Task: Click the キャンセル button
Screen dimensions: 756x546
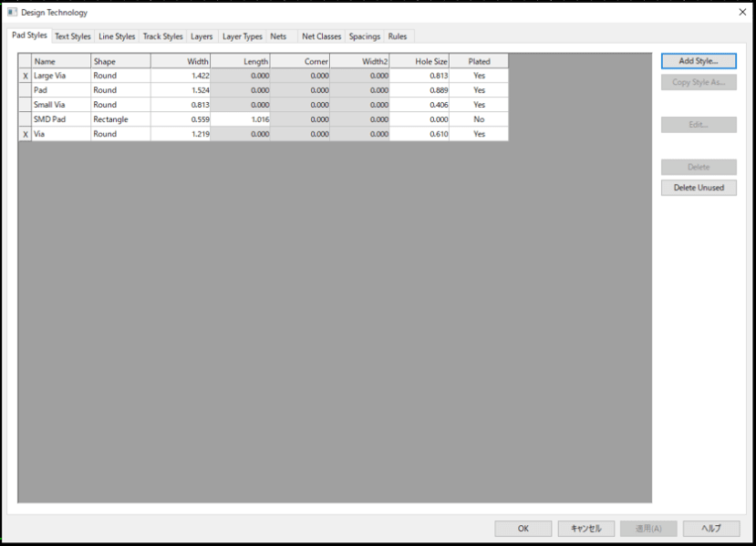Action: (x=585, y=528)
